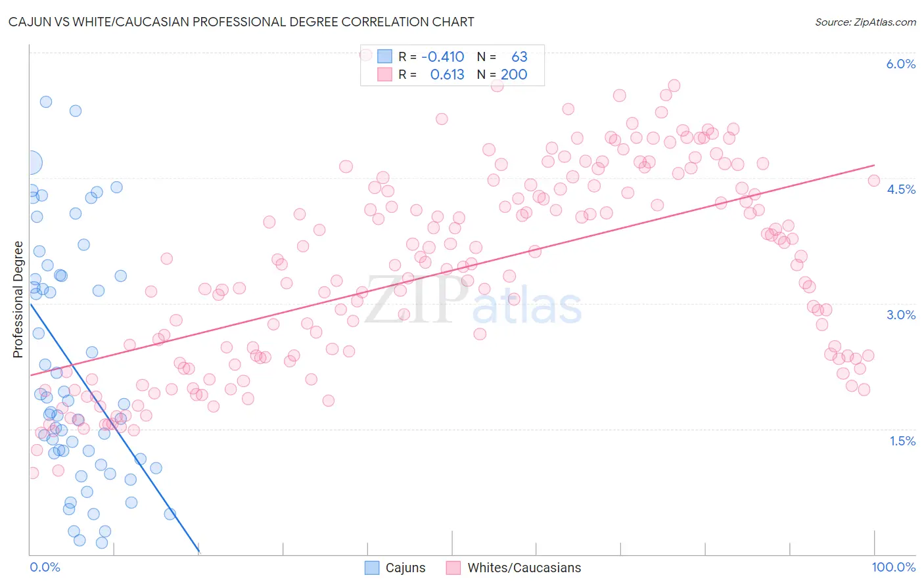Click the Professional Degree axis title
Viewport: 924px width, 586px height.
pos(18,300)
